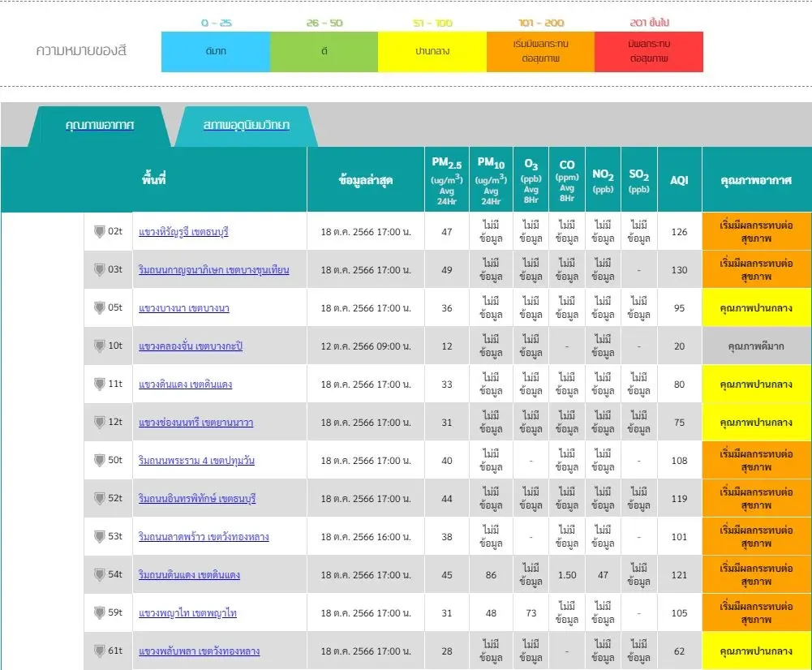Click the blue 0 - 25 legend swatch

pyautogui.click(x=216, y=52)
